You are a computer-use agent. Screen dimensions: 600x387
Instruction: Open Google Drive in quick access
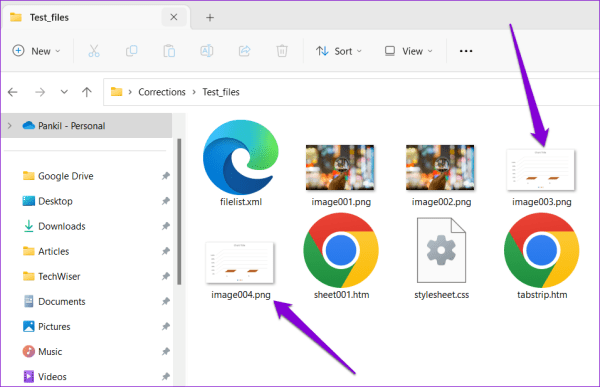(65, 176)
